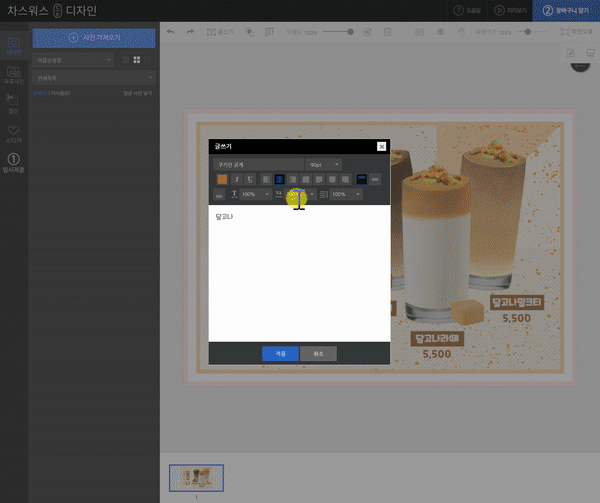Adjust the zoom 화면크기 slider knob
Screen dimensions: 600x503
tap(528, 32)
